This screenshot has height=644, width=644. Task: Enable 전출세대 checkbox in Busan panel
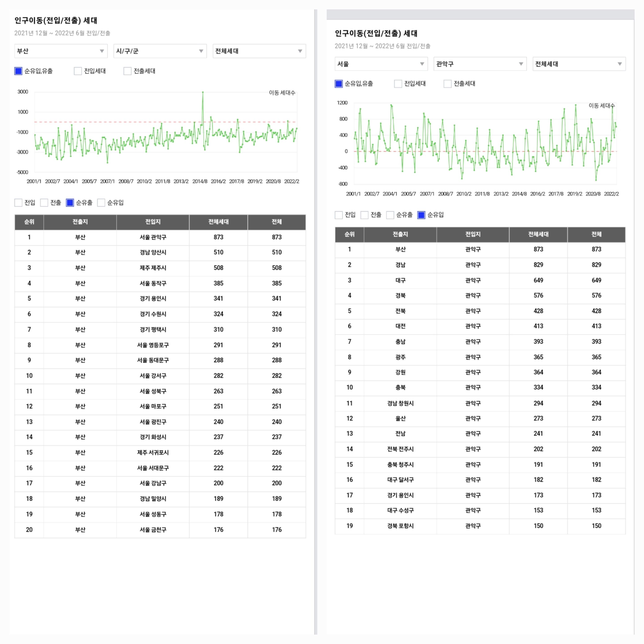(x=127, y=71)
